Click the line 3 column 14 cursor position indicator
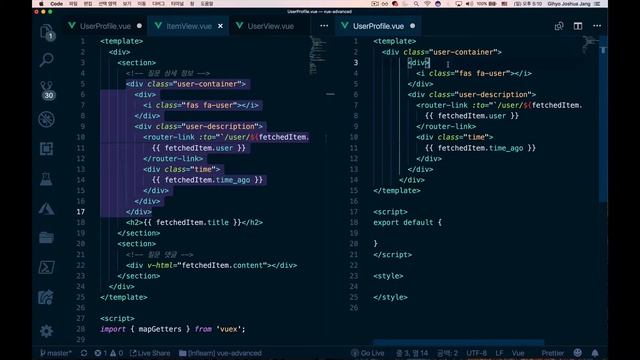640x360 pixels. [412, 353]
